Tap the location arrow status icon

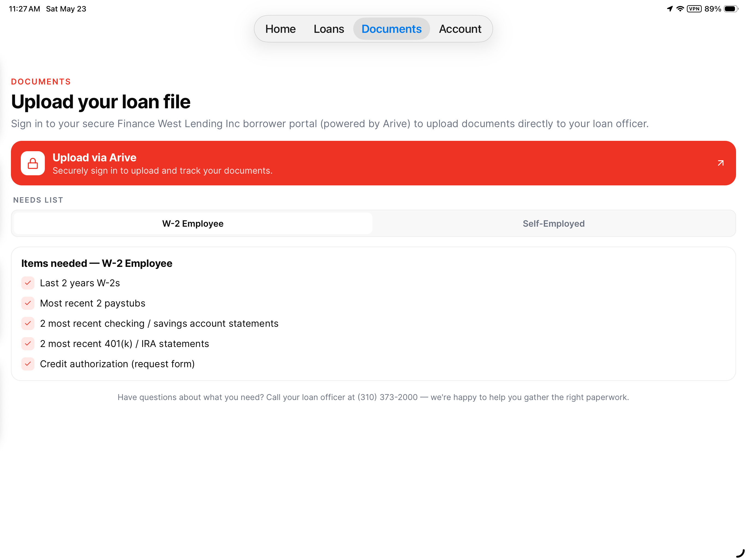click(670, 9)
